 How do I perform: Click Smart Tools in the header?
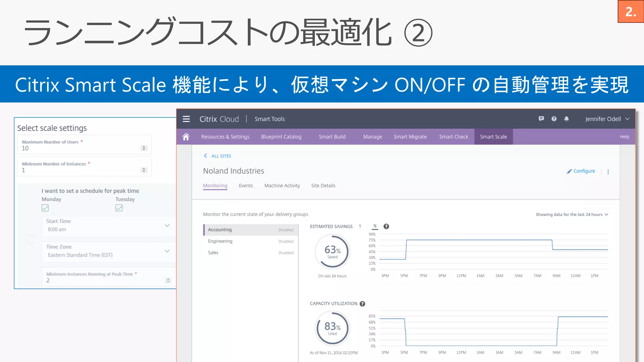click(x=269, y=119)
